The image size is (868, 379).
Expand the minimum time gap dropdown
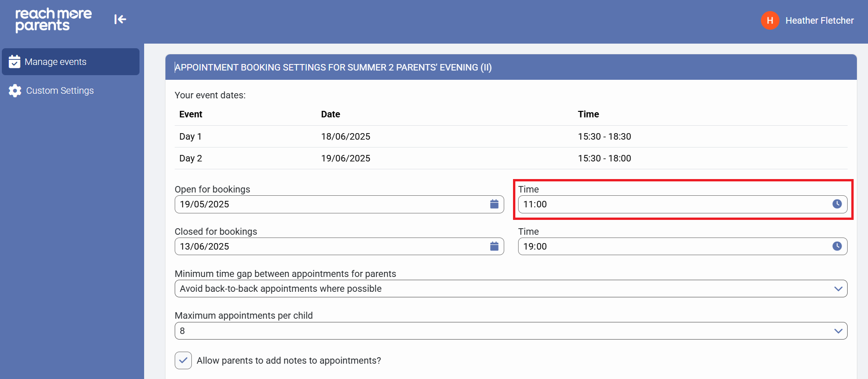837,289
